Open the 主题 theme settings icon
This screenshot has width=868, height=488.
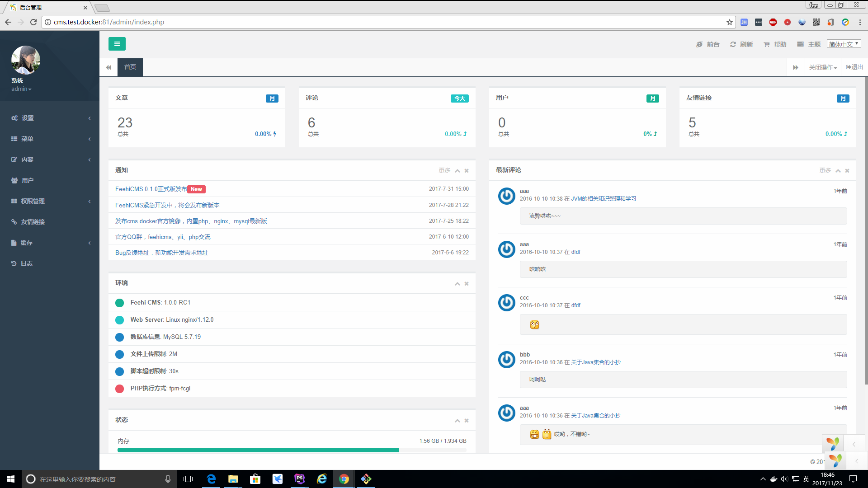click(800, 44)
